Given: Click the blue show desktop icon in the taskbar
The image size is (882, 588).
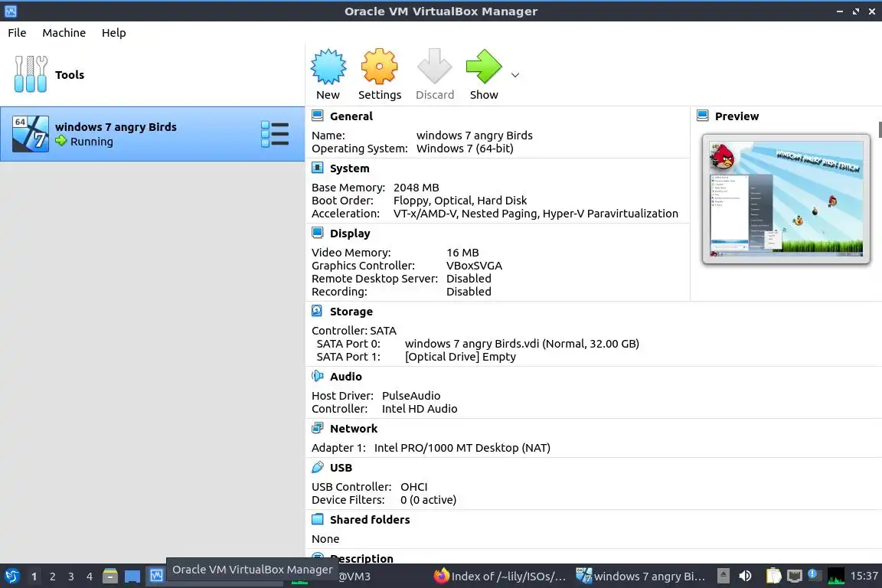Looking at the screenshot, I should 132,577.
